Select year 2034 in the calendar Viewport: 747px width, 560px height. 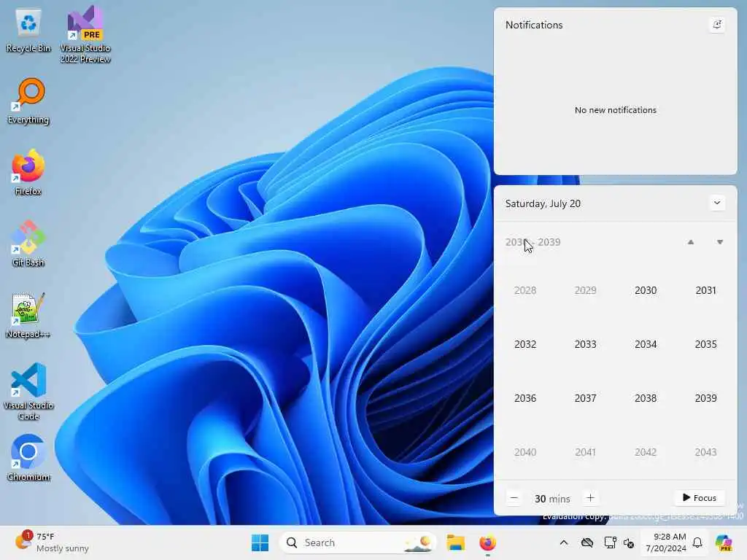646,344
